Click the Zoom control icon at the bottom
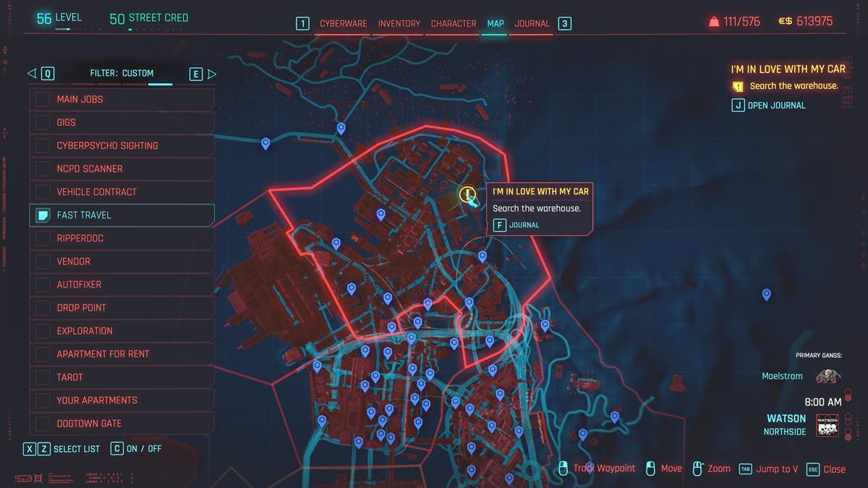Image resolution: width=868 pixels, height=488 pixels. pos(697,468)
